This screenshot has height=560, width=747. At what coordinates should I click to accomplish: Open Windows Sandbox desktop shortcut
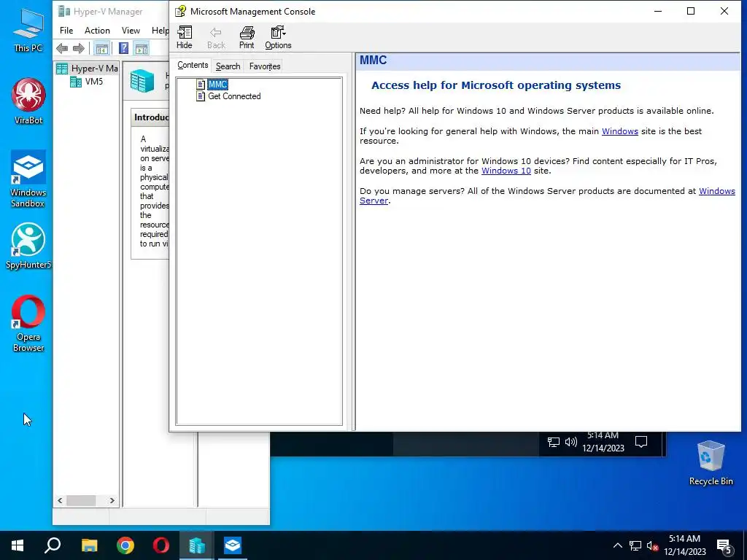[28, 179]
